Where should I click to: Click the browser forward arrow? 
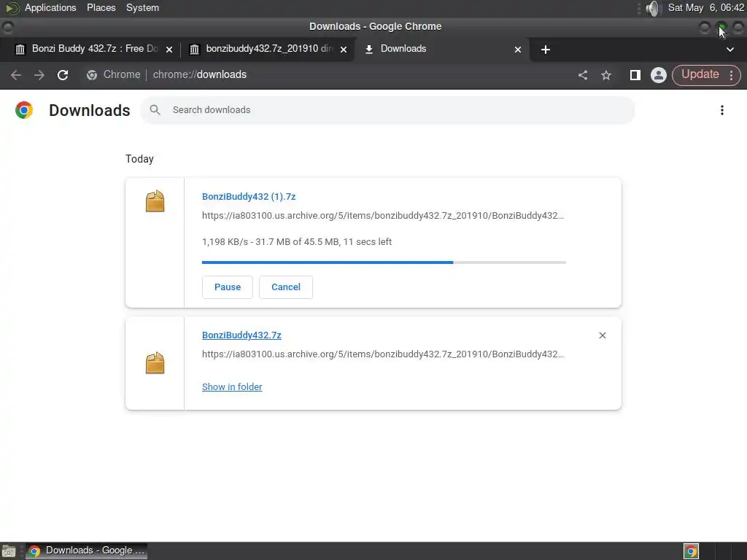39,75
